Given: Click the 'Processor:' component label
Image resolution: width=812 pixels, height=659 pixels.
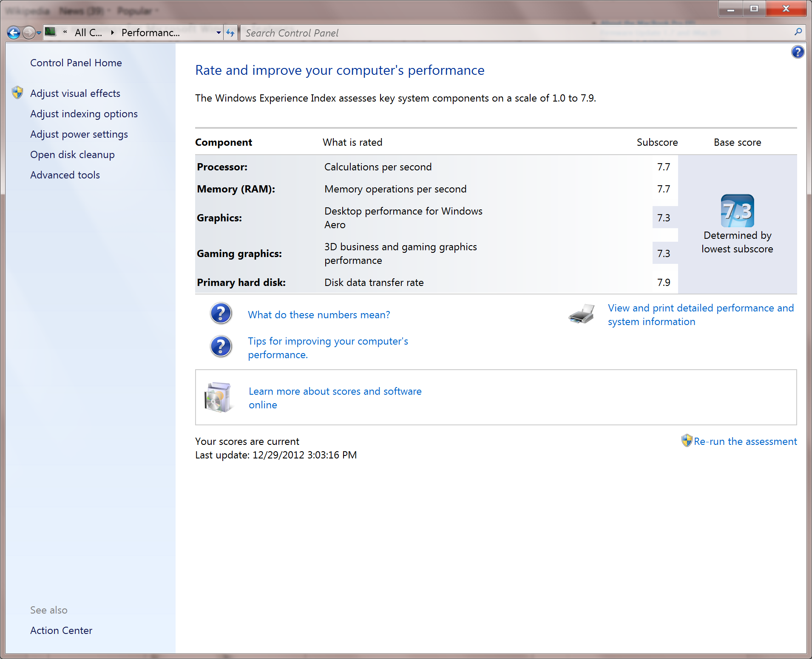Looking at the screenshot, I should click(222, 167).
